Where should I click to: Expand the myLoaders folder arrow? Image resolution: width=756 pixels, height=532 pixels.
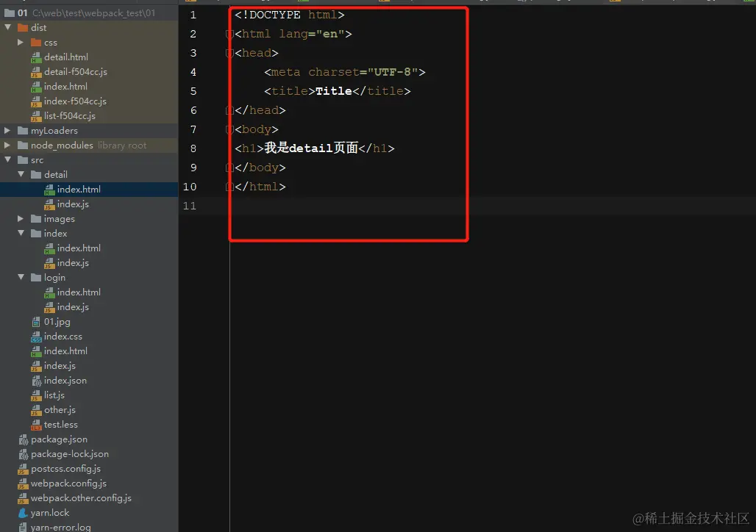[7, 131]
